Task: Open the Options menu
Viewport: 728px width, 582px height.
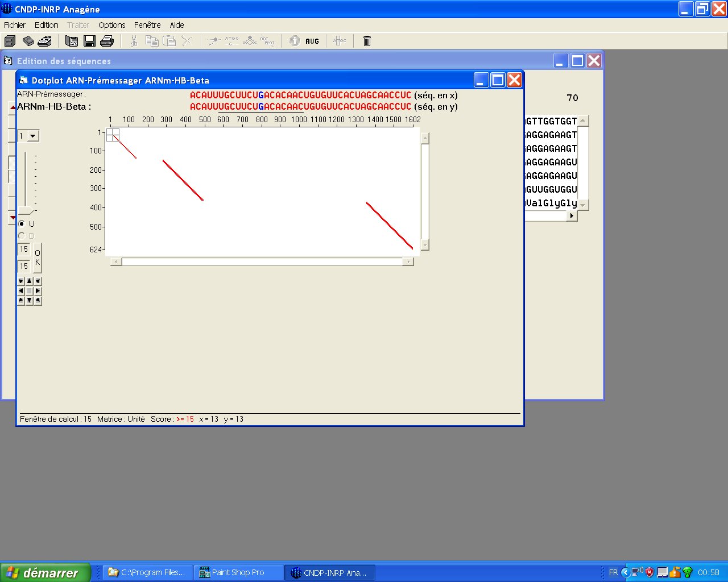Action: (x=111, y=25)
